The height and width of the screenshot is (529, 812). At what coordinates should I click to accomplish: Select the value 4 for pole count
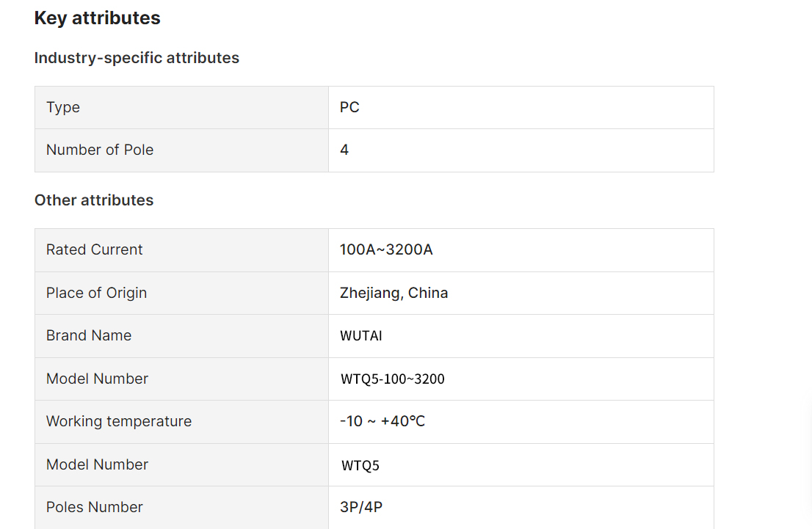click(x=344, y=150)
